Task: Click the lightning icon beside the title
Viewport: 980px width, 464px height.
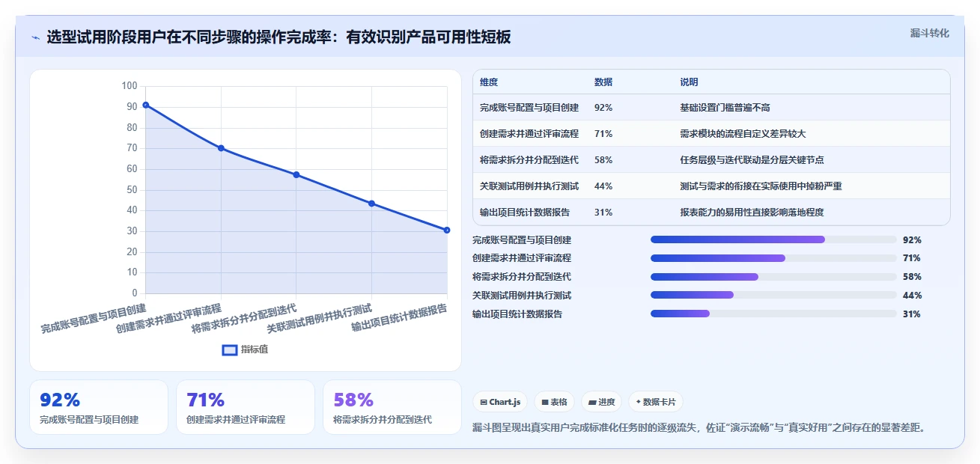Action: tap(35, 37)
